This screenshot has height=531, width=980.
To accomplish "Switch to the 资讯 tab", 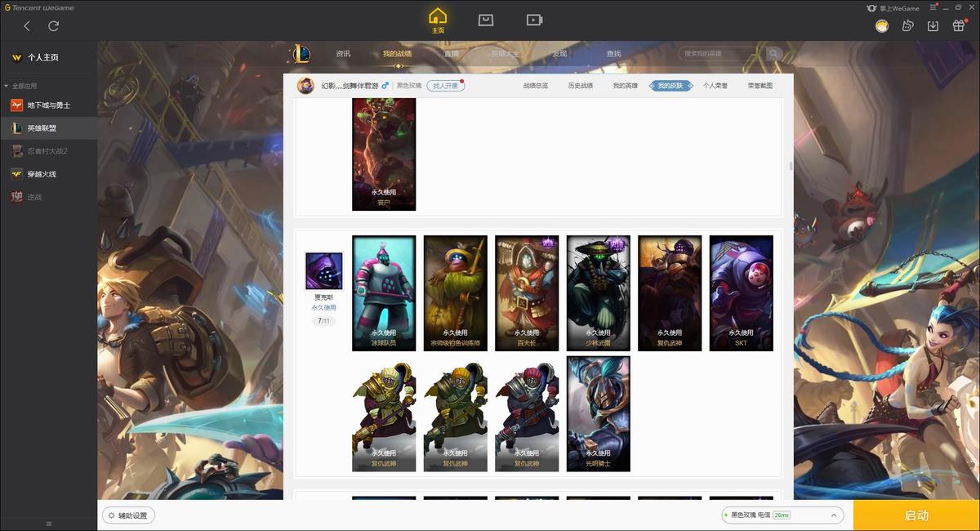I will (x=343, y=54).
